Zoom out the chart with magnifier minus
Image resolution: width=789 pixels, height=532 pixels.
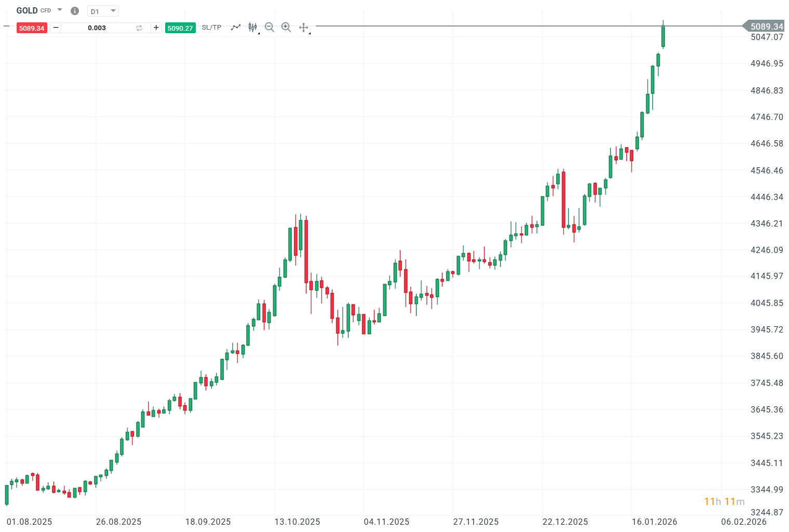click(x=269, y=27)
